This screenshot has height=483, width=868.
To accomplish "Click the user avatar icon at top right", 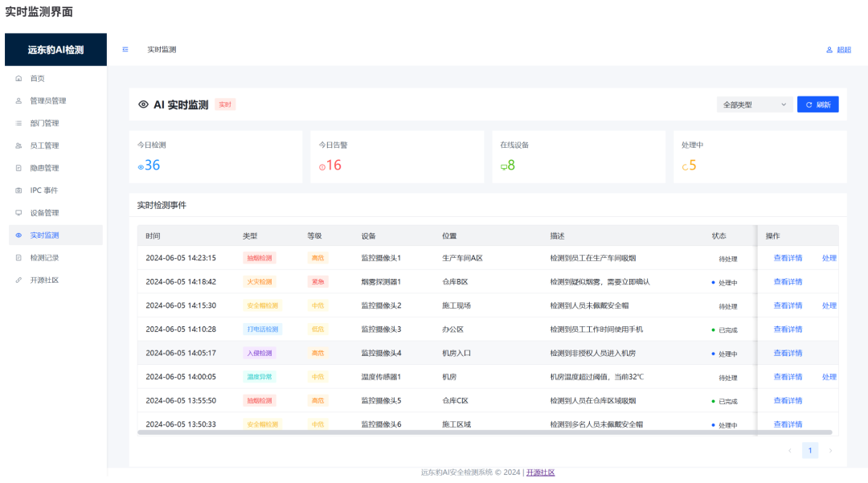I will pos(829,50).
